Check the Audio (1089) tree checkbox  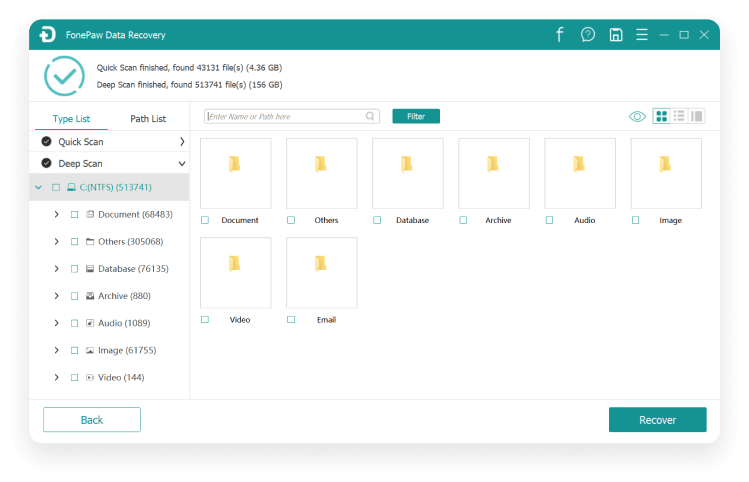pyautogui.click(x=75, y=323)
